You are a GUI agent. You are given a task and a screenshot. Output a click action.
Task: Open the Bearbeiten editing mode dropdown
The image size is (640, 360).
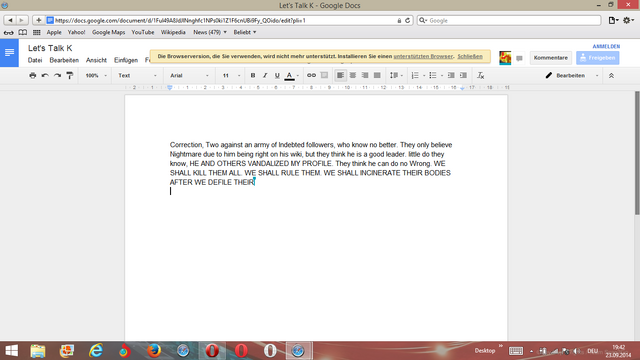click(x=572, y=76)
